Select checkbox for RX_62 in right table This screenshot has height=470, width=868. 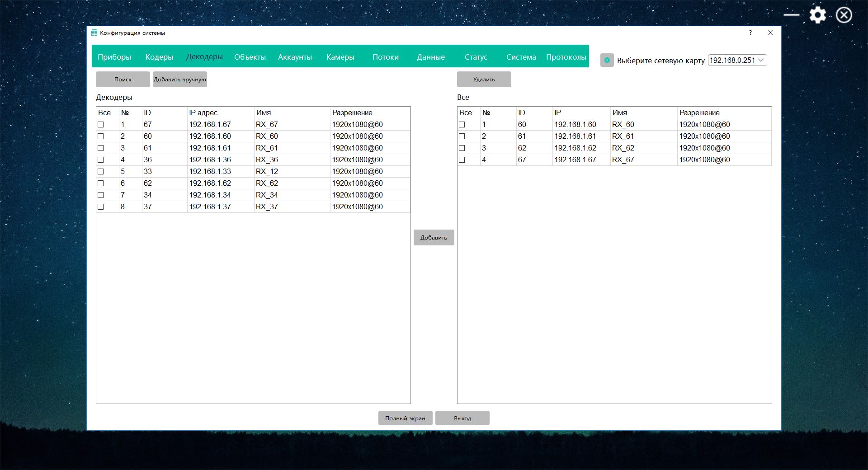462,148
